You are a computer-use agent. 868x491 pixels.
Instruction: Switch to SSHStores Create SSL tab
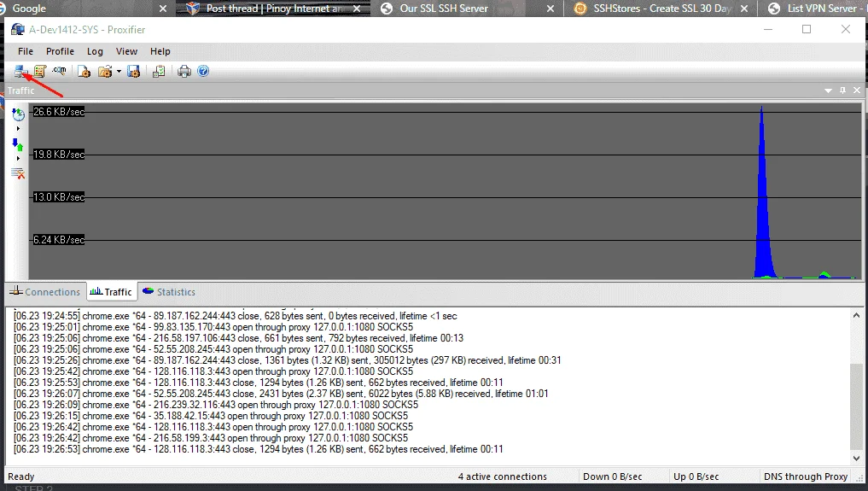click(661, 9)
